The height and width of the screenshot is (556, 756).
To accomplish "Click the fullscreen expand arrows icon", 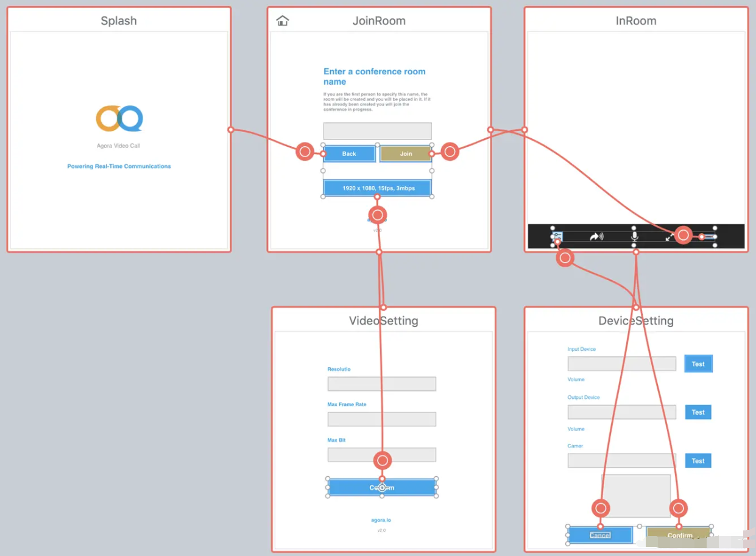I will 669,237.
